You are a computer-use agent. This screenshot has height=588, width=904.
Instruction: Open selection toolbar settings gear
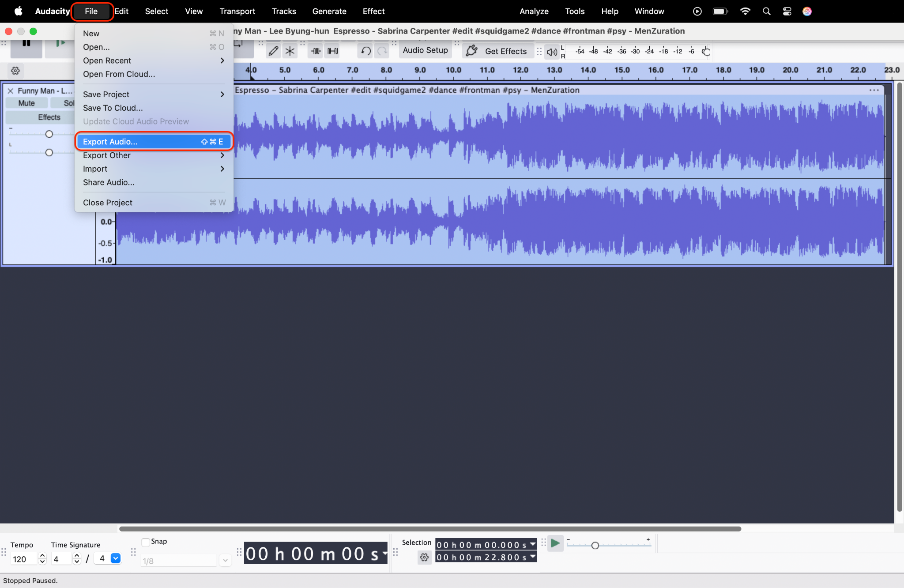pos(424,558)
